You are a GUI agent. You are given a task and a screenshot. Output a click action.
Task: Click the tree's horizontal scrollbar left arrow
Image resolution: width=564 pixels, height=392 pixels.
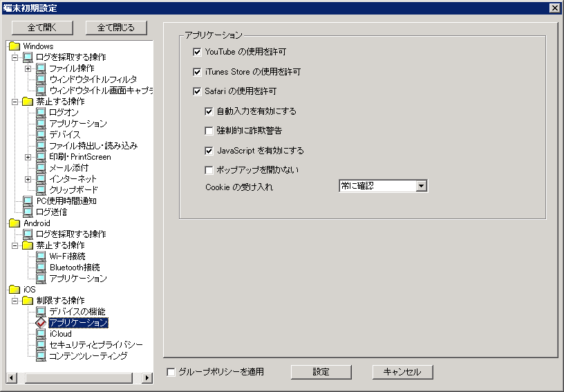tap(12, 377)
